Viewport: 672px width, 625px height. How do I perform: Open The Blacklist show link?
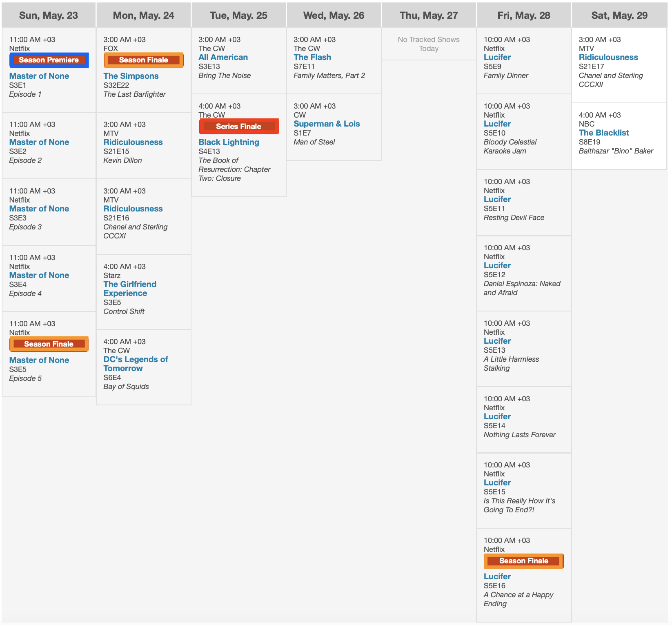click(x=603, y=133)
